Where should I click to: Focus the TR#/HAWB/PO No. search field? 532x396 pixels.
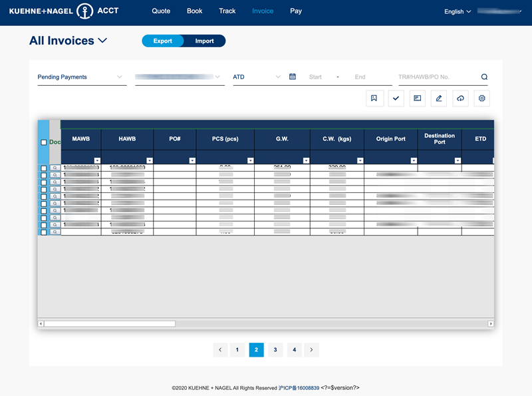[437, 77]
